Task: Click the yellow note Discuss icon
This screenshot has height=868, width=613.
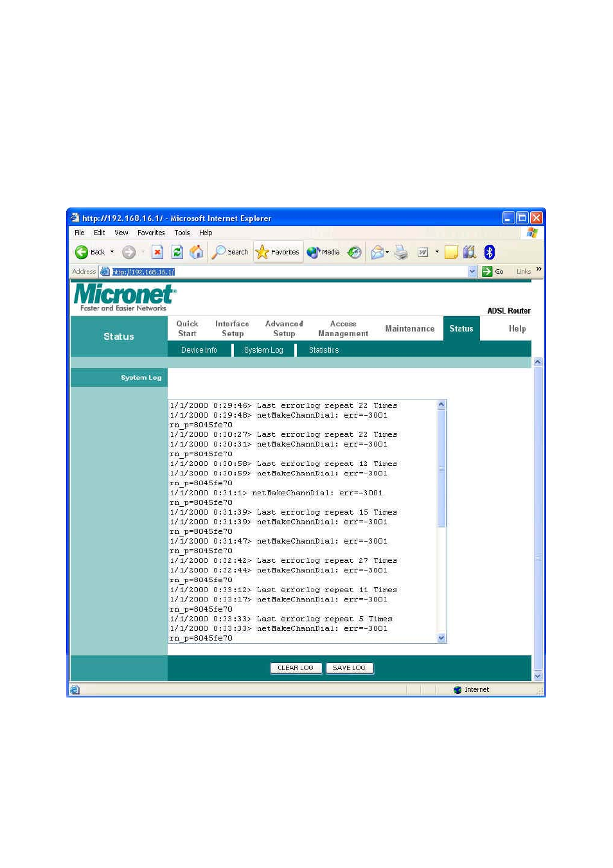Action: 452,252
